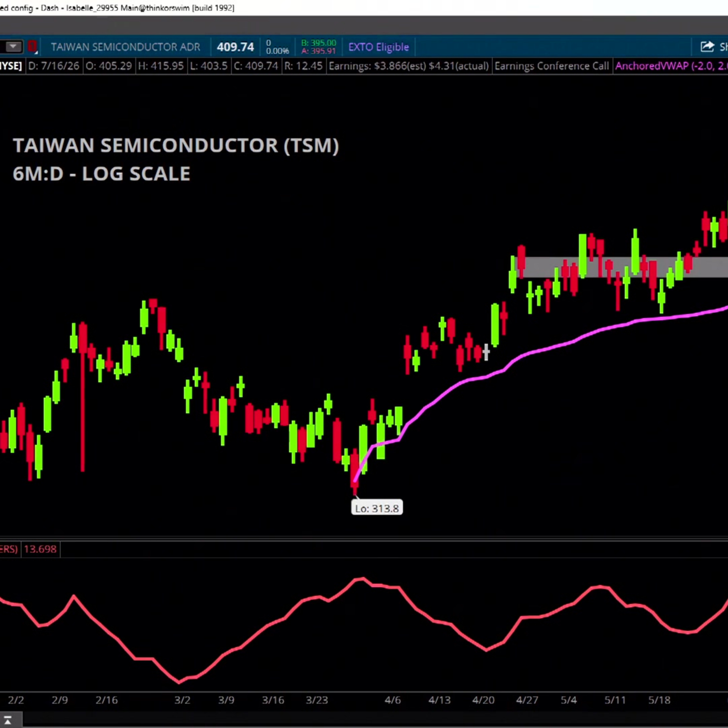Click the ask price A: 395.91
728x728 pixels.
318,51
